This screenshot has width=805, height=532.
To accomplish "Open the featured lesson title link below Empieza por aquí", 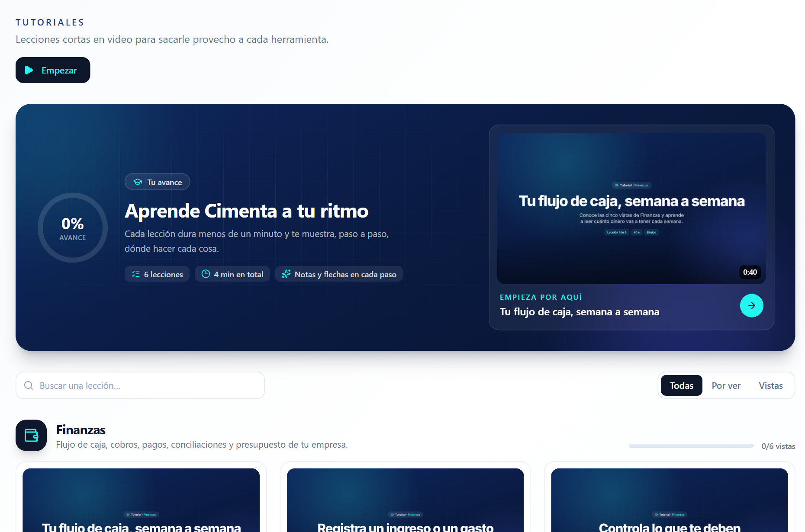I will (580, 312).
